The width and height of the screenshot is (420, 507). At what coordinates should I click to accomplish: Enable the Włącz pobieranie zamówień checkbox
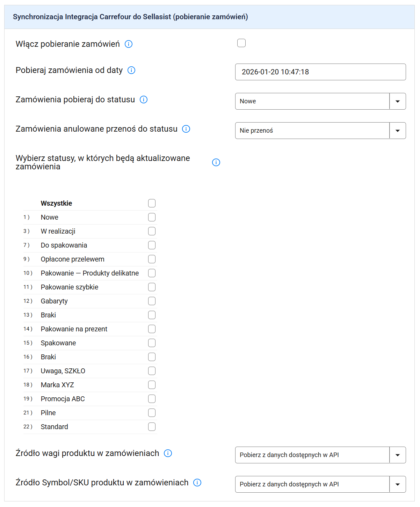(x=241, y=43)
